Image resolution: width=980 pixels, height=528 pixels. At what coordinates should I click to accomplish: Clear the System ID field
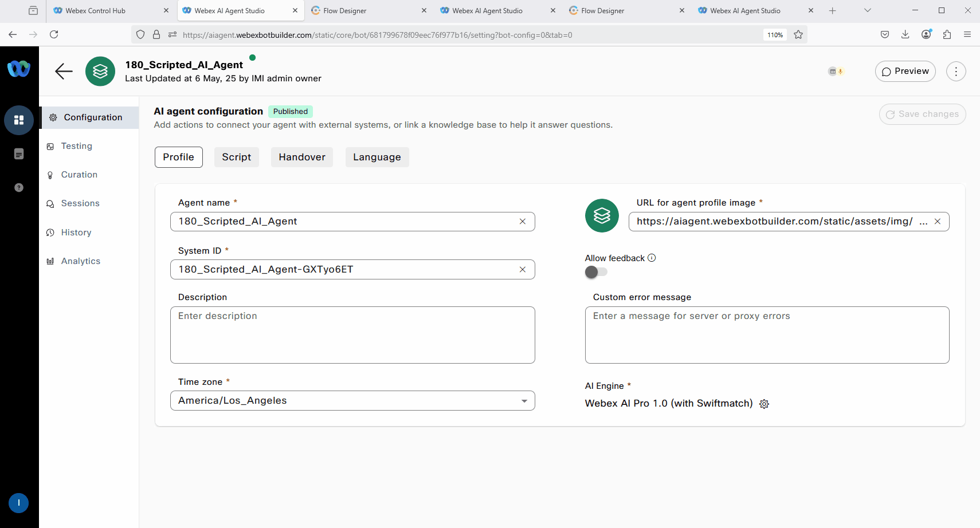523,270
